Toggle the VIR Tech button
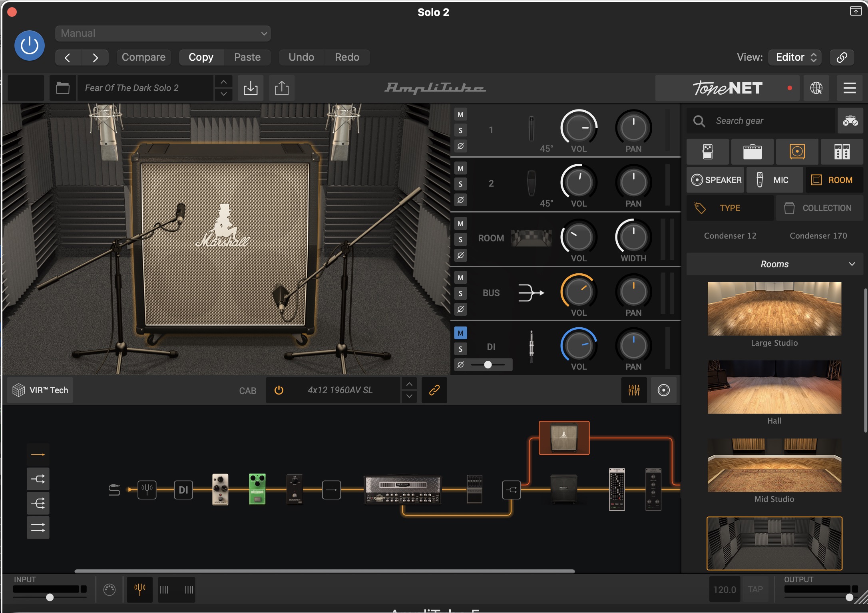The image size is (868, 613). pos(40,390)
